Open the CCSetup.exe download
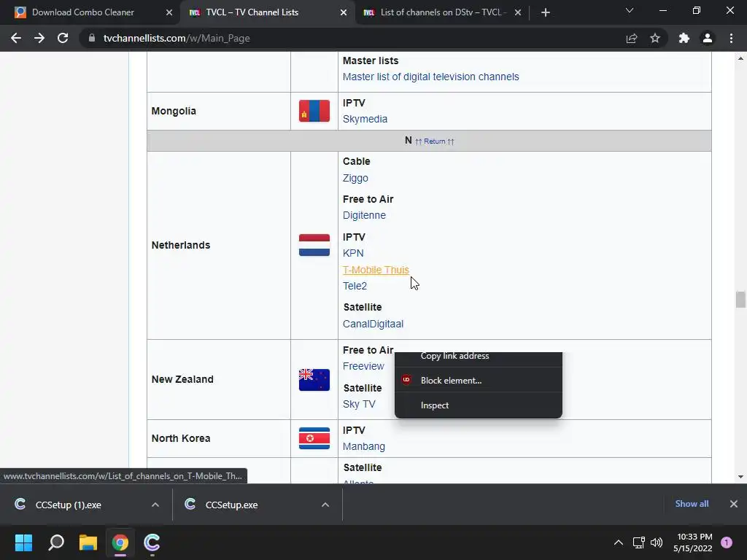 click(x=231, y=505)
